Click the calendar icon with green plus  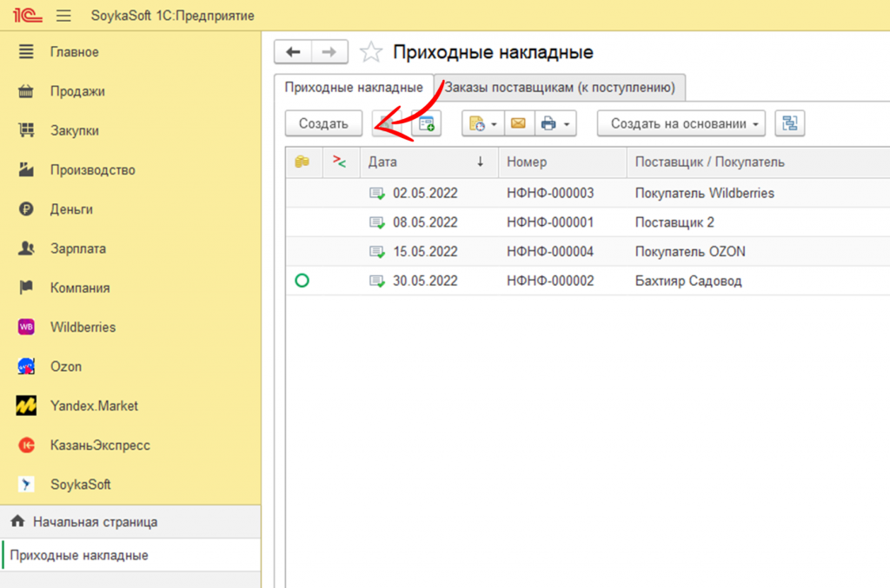[427, 123]
